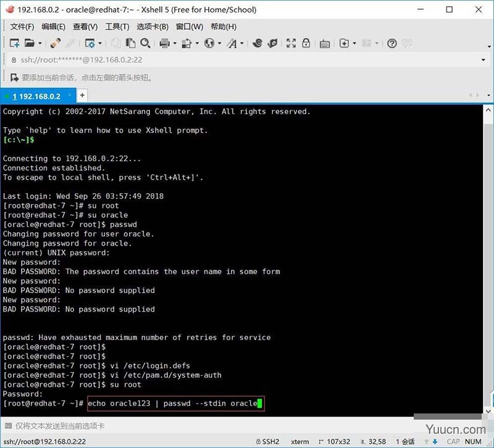The width and height of the screenshot is (494, 448).
Task: Click the Paste clipboard icon
Action: [130, 43]
